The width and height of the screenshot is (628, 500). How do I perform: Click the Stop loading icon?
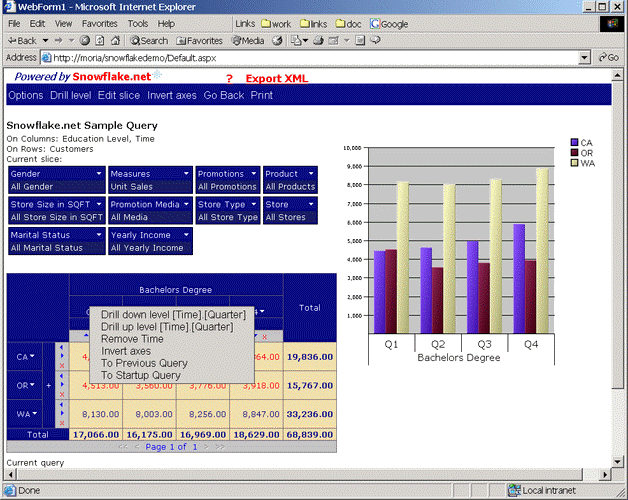(85, 40)
